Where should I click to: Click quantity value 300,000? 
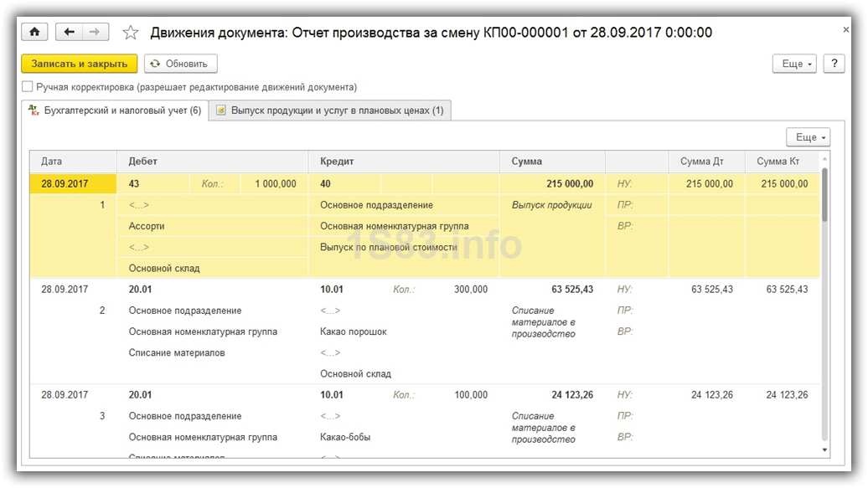(x=471, y=290)
